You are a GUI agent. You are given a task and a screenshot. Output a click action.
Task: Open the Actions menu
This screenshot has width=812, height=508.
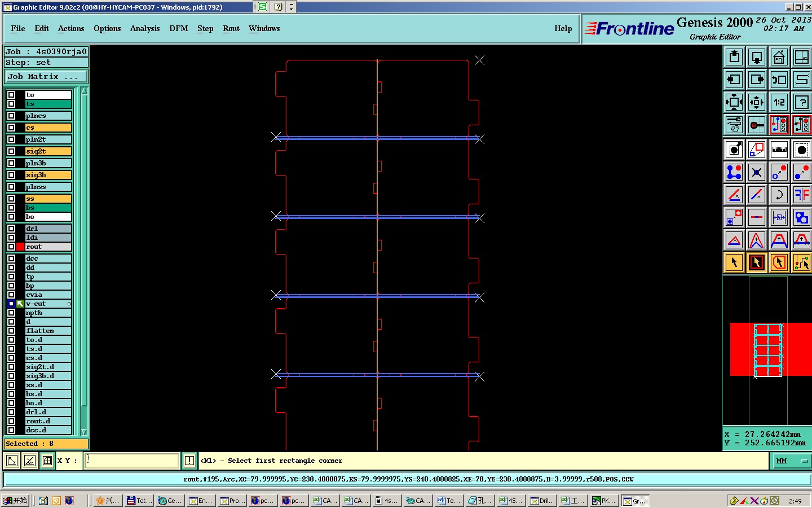point(71,28)
